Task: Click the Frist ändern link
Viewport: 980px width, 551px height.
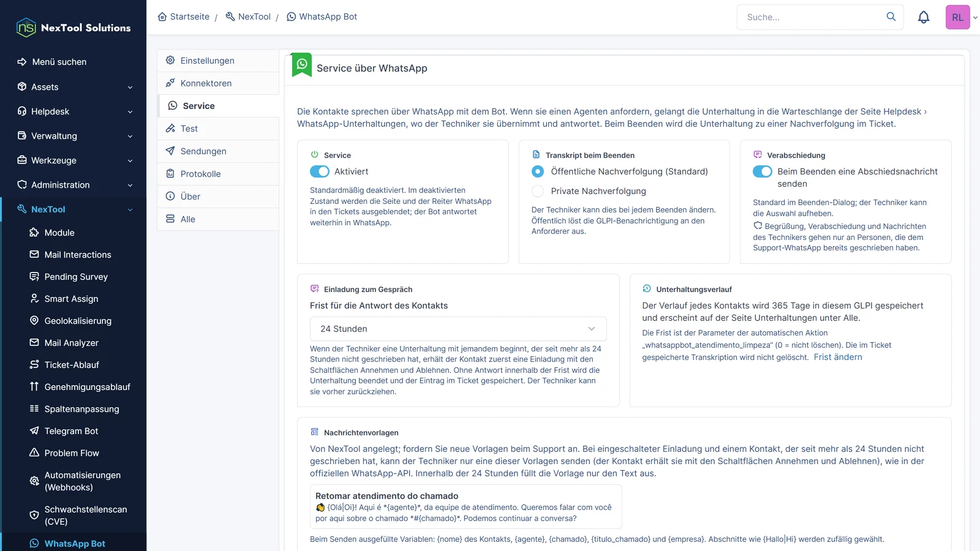Action: pyautogui.click(x=837, y=357)
